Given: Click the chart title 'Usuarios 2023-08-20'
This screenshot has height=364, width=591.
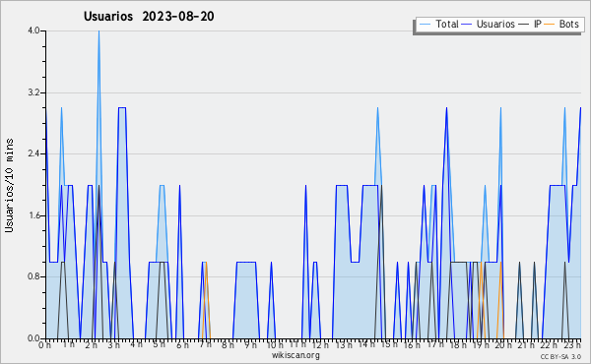Looking at the screenshot, I should coord(149,17).
